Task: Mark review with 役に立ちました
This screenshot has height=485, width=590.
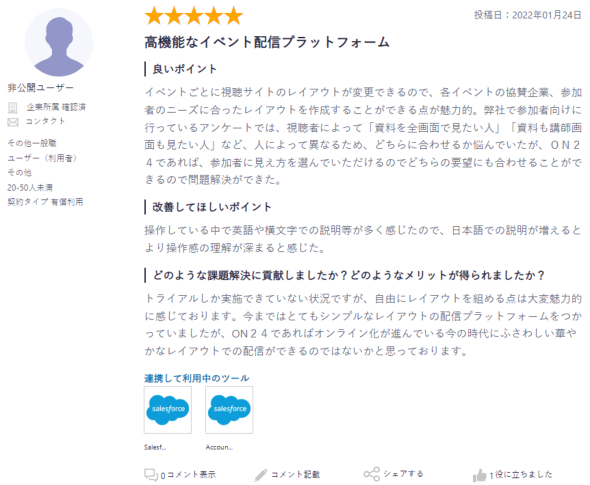Action: (x=521, y=475)
